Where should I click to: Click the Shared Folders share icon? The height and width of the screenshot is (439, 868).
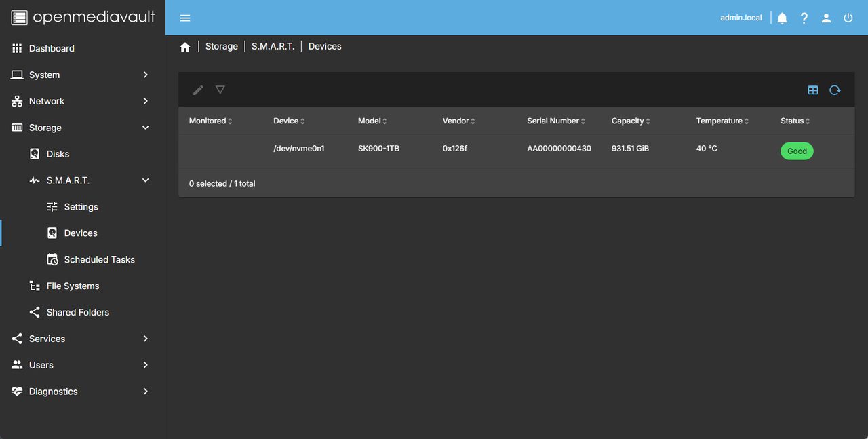[x=35, y=312]
